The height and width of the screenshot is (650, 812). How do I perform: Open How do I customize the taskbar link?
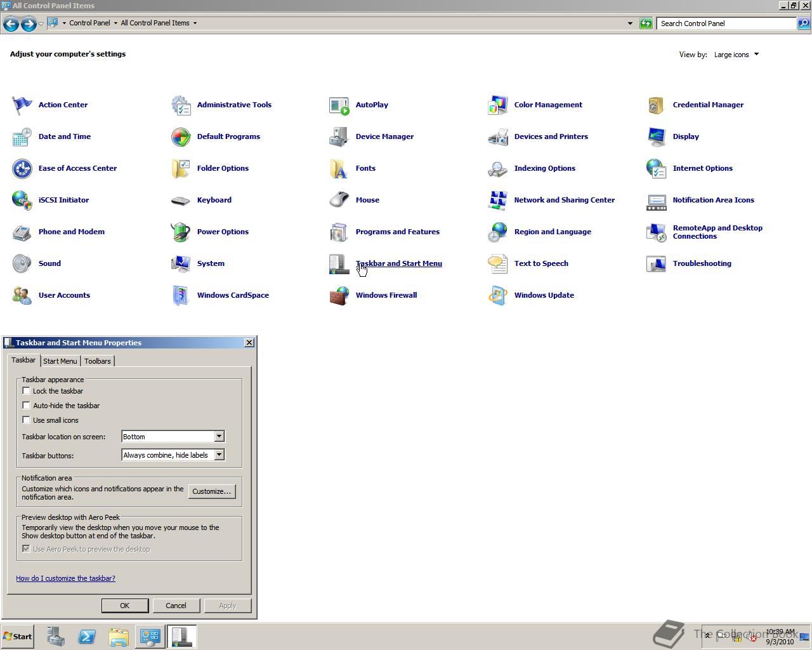coord(65,578)
